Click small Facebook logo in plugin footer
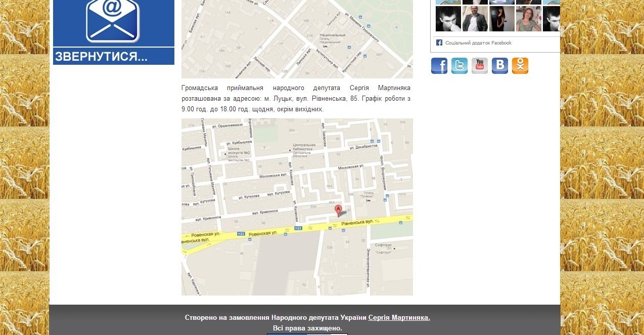 439,43
